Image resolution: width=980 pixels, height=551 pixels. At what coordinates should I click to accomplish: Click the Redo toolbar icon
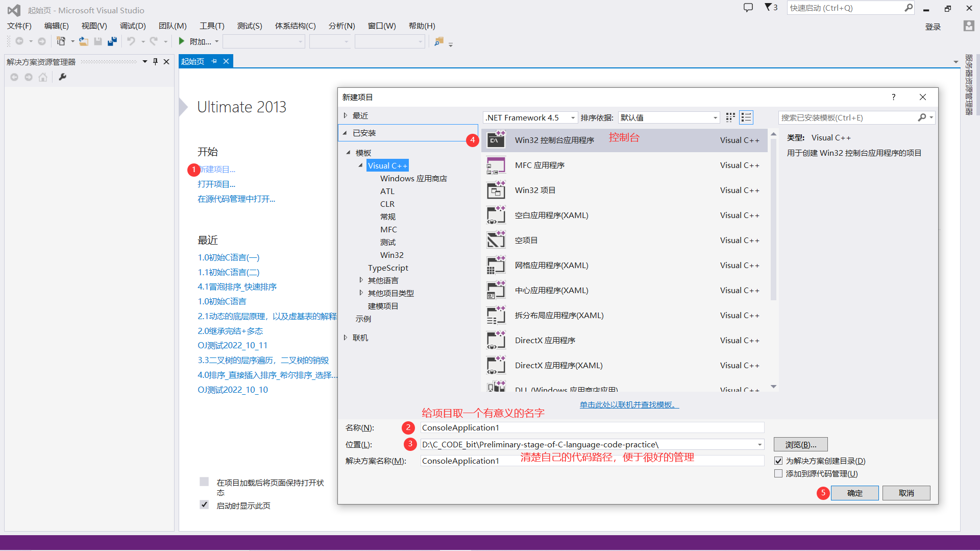[x=154, y=41]
